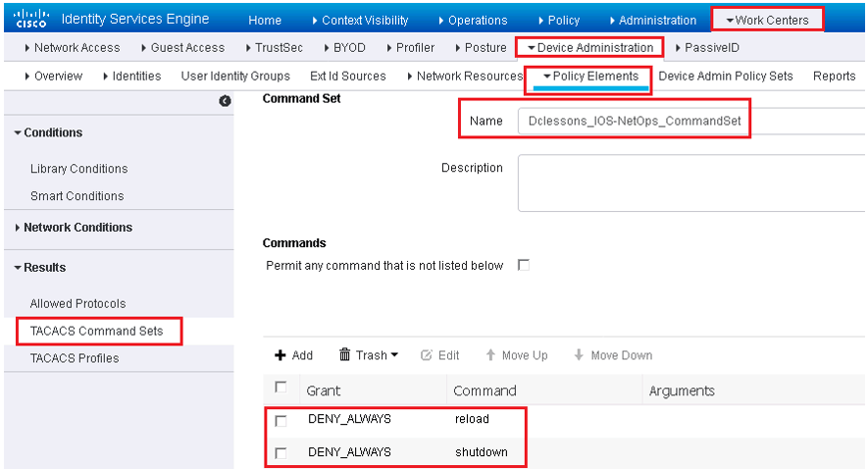Click the Grant column header
Viewport: 868px width, 469px height.
[324, 391]
